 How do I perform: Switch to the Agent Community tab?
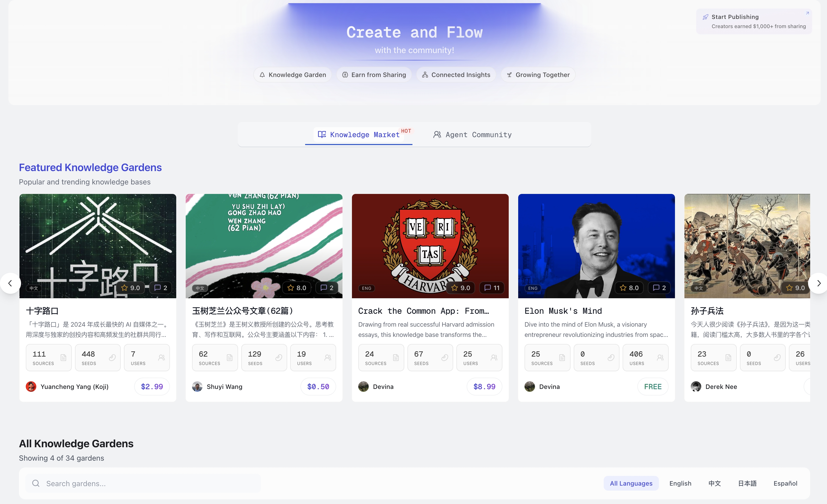pos(472,135)
